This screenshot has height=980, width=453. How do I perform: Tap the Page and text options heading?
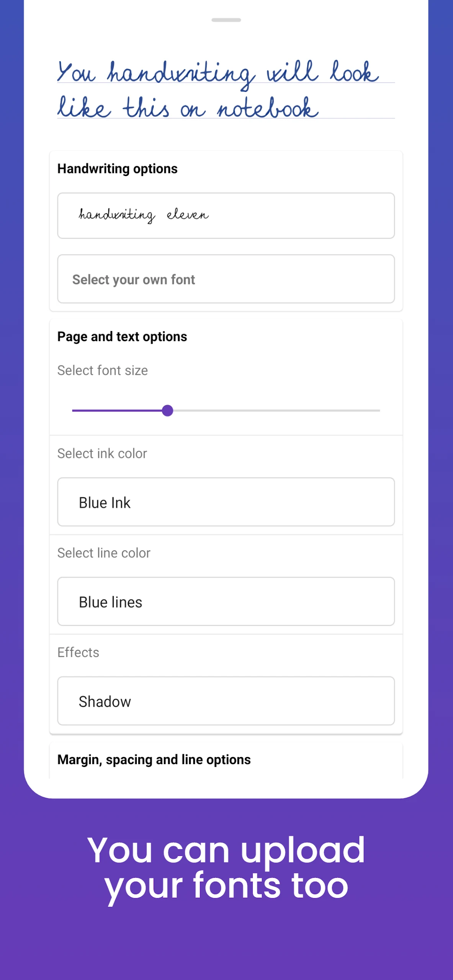[122, 336]
